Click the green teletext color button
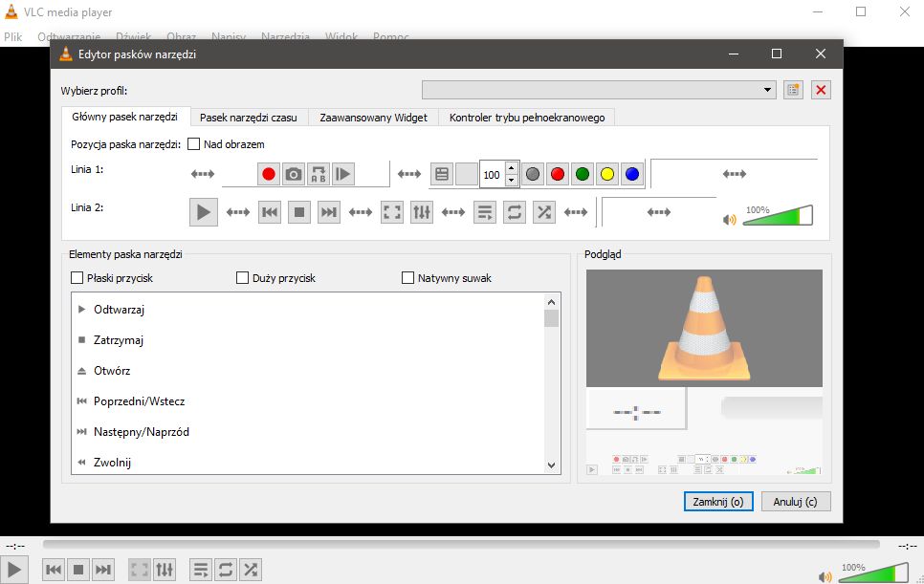This screenshot has width=924, height=584. (583, 174)
